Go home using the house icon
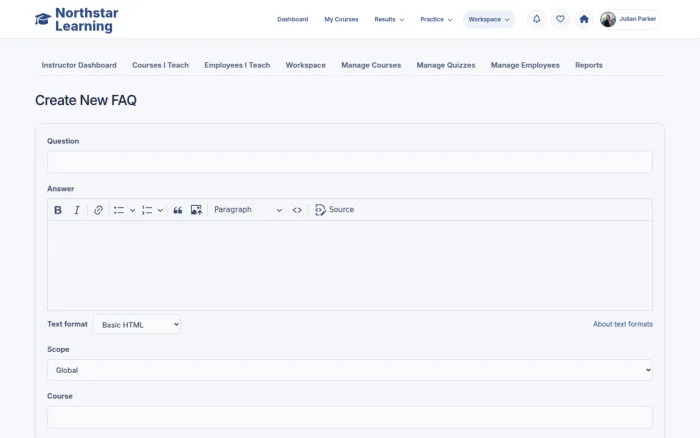 pos(584,19)
